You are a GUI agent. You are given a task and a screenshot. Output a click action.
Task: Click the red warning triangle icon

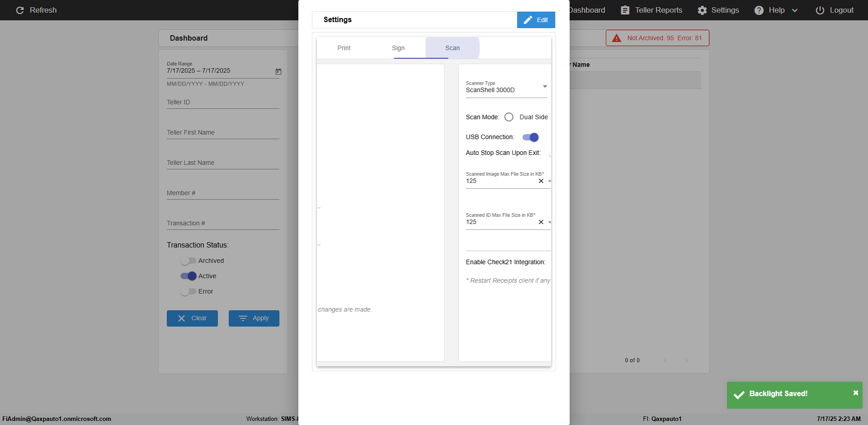click(x=617, y=38)
